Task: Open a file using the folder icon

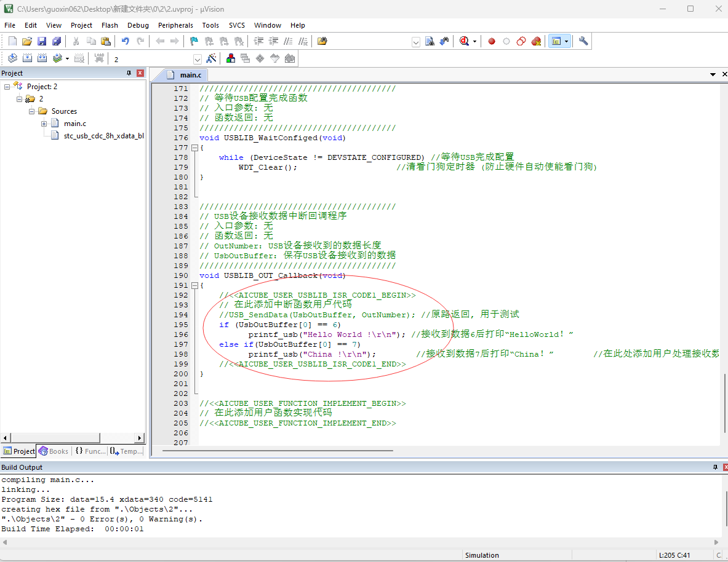Action: 27,41
